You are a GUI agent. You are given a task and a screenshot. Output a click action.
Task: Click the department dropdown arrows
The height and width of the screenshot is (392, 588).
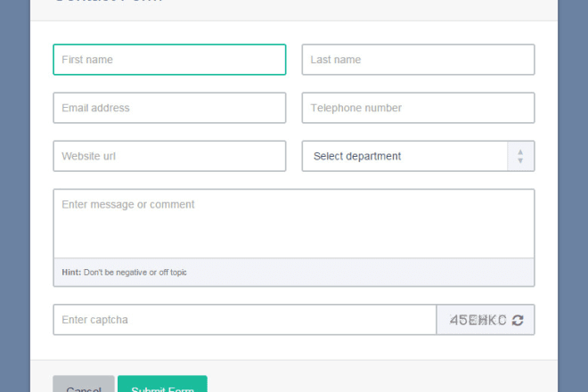tap(520, 156)
